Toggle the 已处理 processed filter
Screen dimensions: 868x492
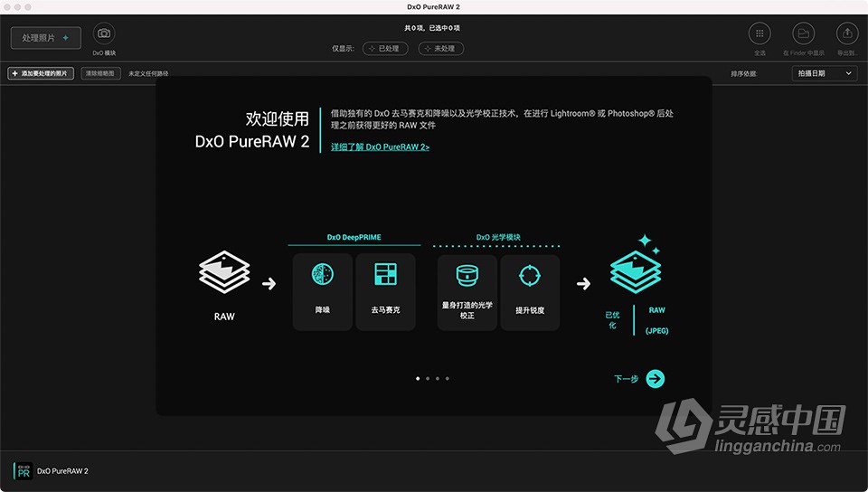[x=385, y=49]
